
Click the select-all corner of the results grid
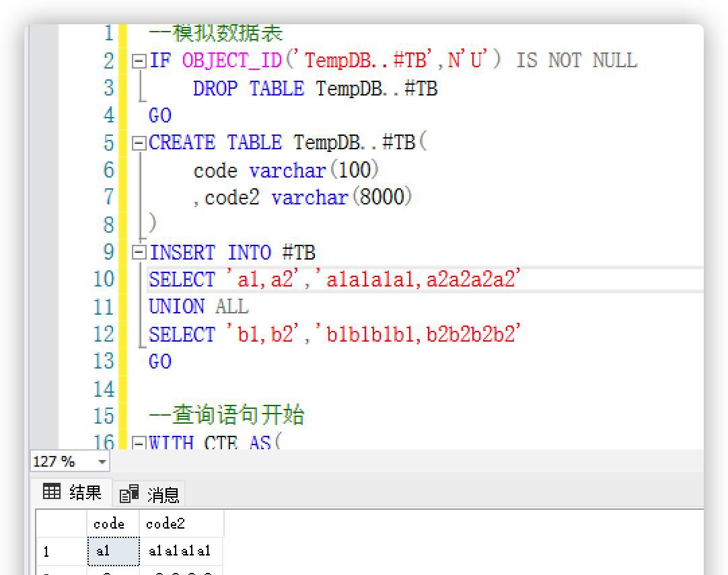(x=61, y=523)
